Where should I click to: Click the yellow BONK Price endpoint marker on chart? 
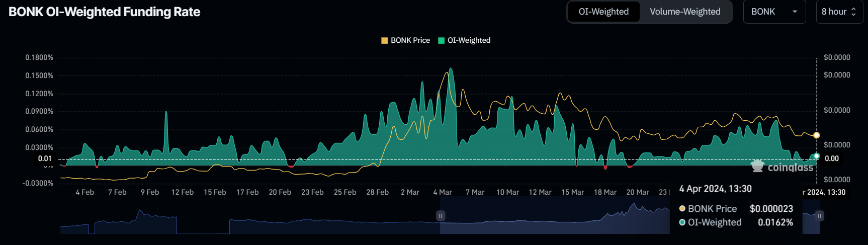[x=817, y=135]
